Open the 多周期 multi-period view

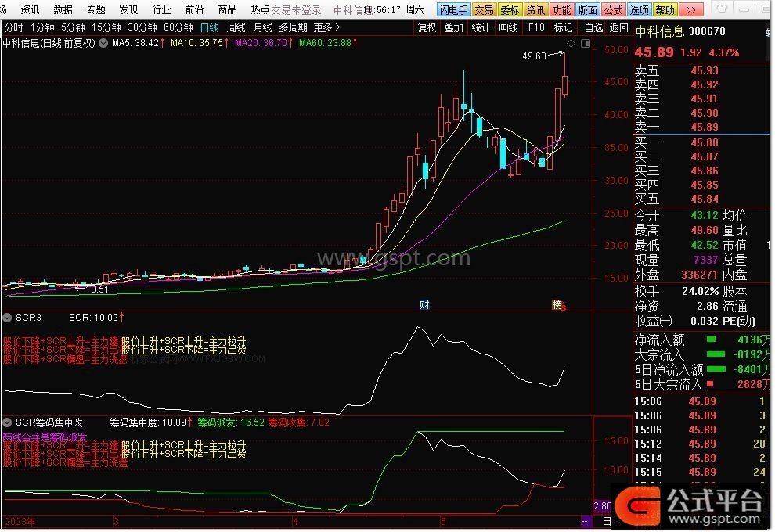pyautogui.click(x=293, y=27)
